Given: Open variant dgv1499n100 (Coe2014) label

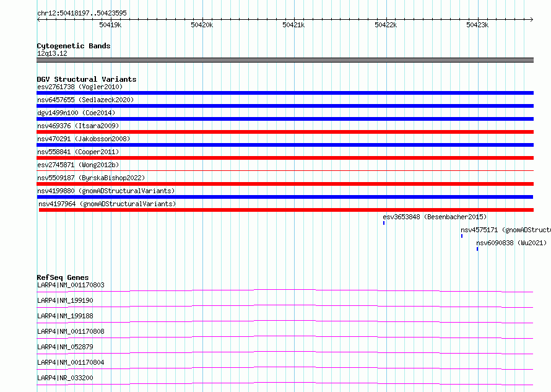Looking at the screenshot, I should click(x=76, y=113).
